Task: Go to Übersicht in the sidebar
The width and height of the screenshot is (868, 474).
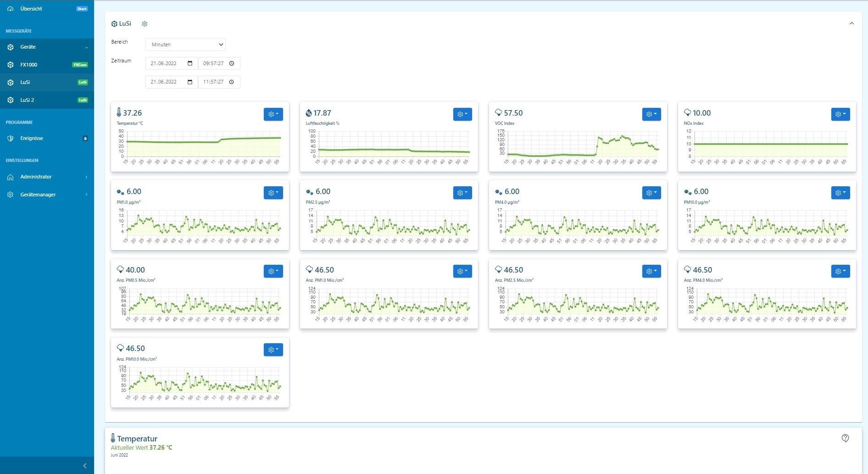Action: [x=47, y=9]
